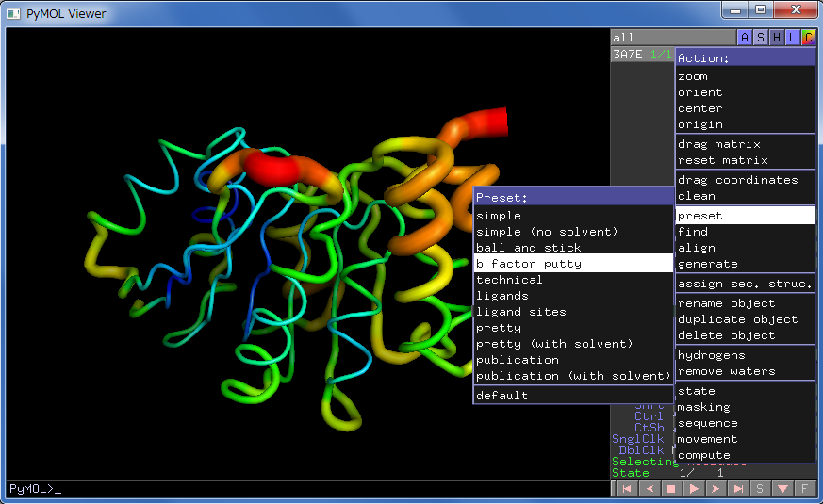
Task: Jump to the last frame
Action: (739, 489)
